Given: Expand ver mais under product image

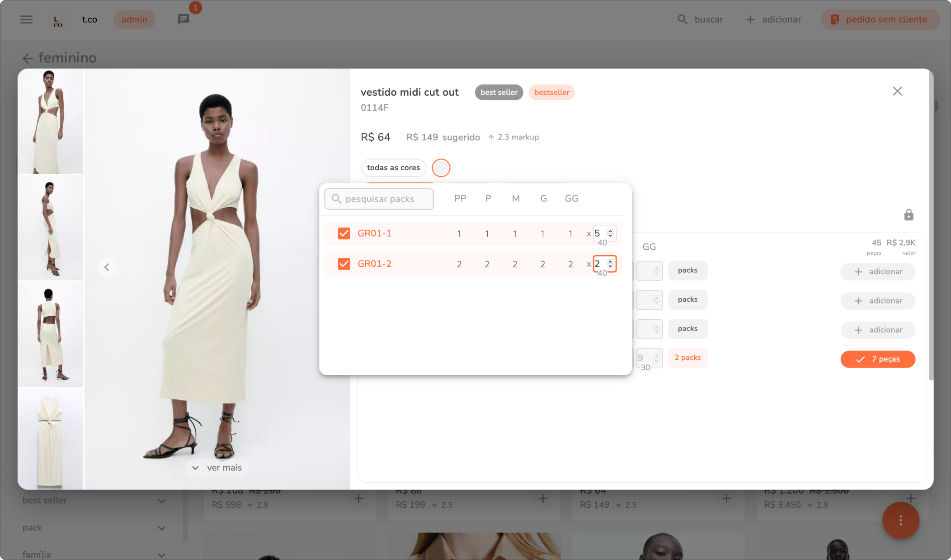Looking at the screenshot, I should [x=217, y=468].
